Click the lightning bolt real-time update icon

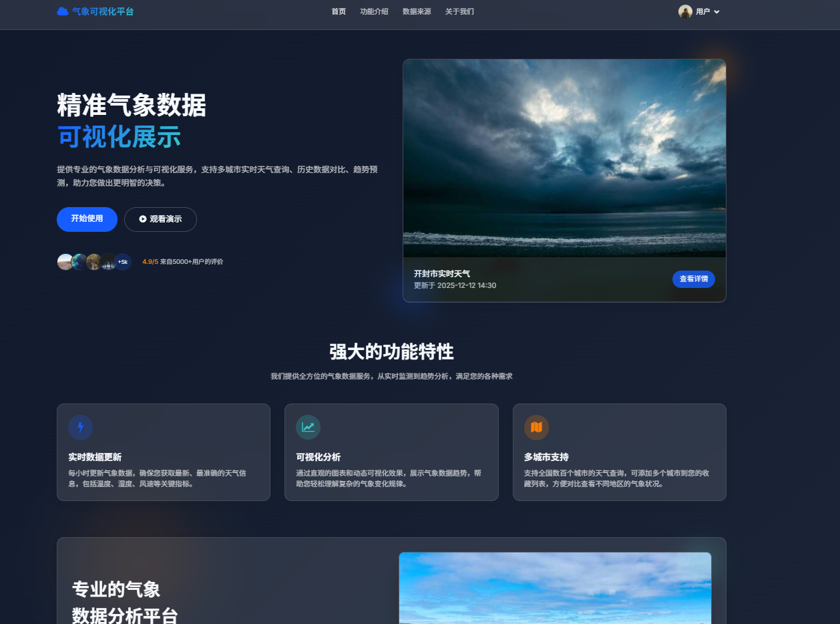coord(81,428)
